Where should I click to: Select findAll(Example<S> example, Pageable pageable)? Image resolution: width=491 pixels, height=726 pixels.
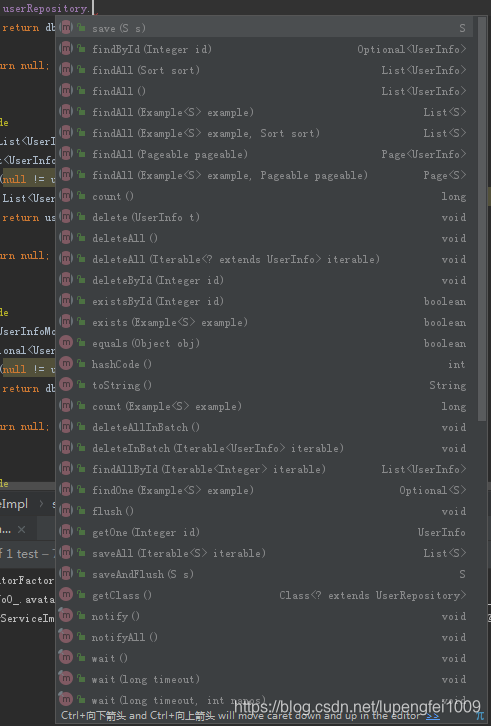click(264, 175)
